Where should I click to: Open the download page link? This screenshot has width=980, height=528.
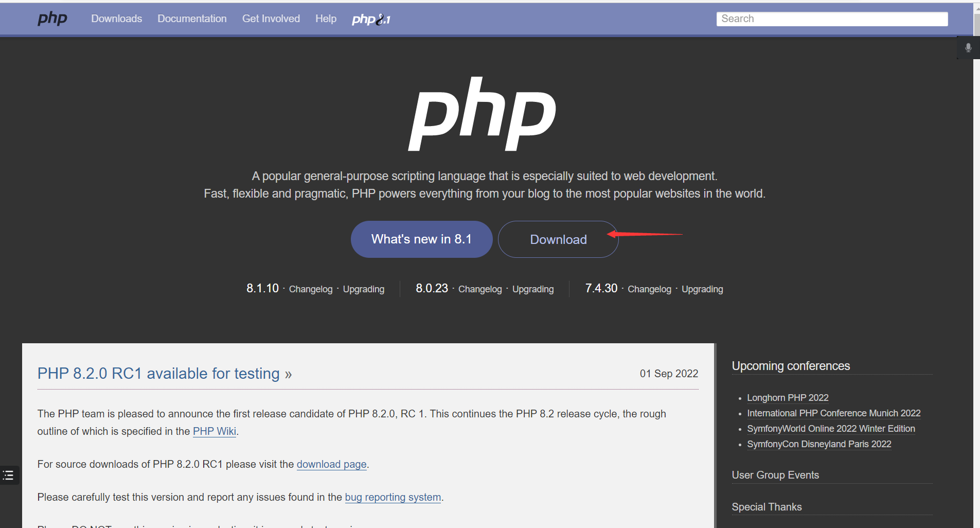point(332,464)
